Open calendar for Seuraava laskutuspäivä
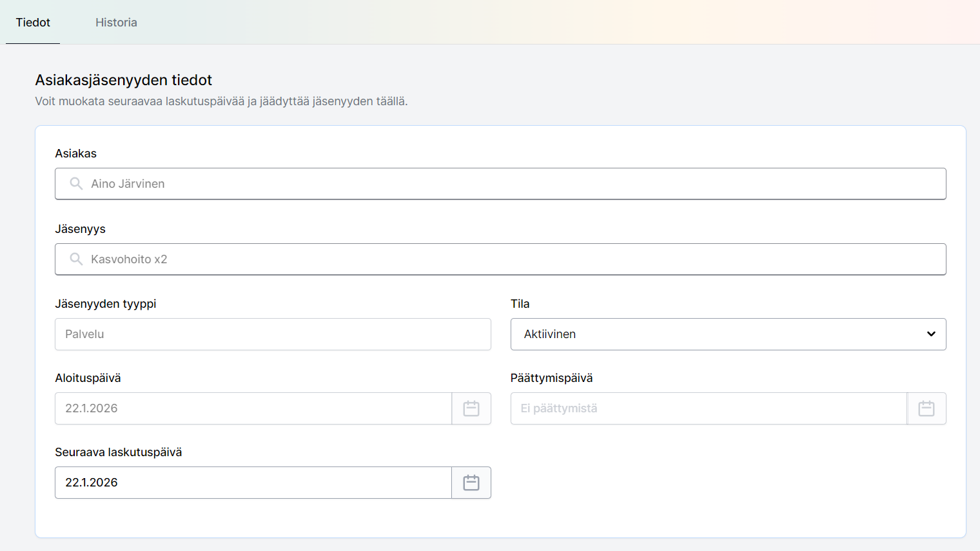The height and width of the screenshot is (551, 980). pos(471,483)
